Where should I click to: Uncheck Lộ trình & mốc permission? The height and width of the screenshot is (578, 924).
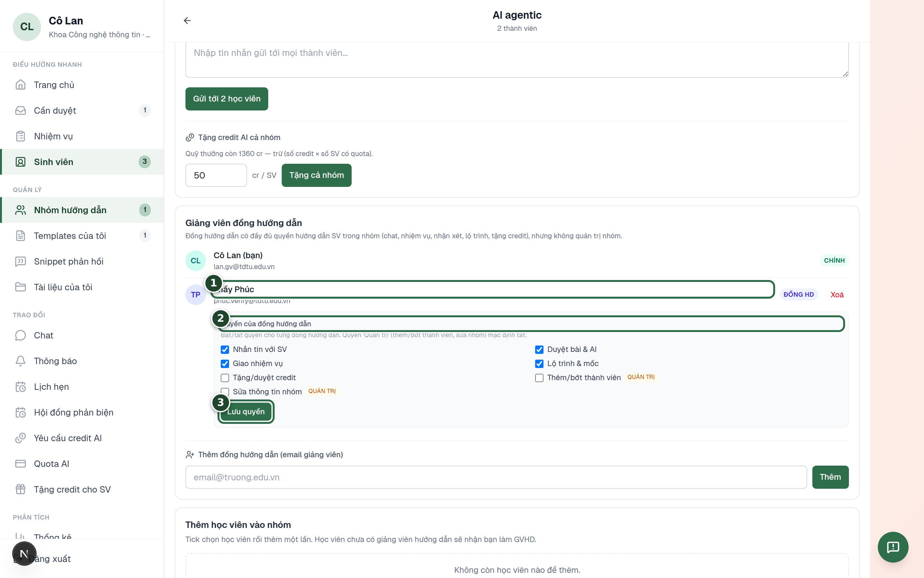[x=539, y=363]
